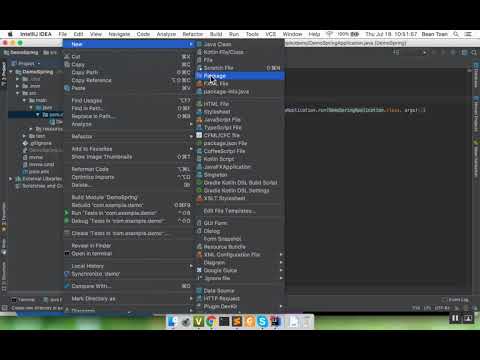480x360 pixels.
Task: Click the JavaScript File icon
Action: click(x=199, y=120)
